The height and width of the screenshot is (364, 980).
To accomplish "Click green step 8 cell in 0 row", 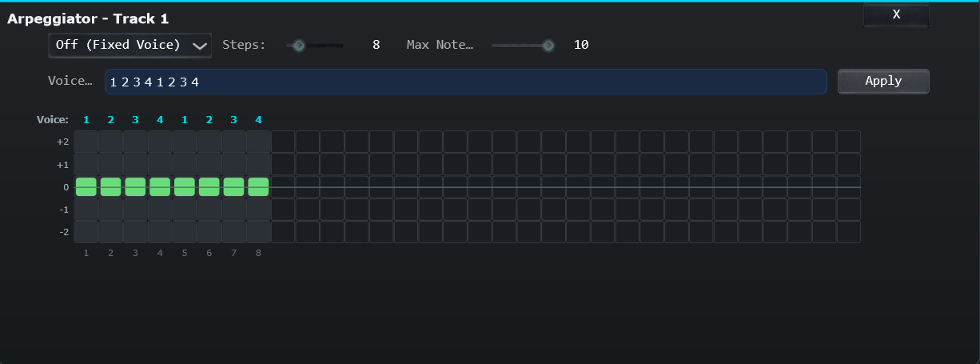I will tap(258, 186).
